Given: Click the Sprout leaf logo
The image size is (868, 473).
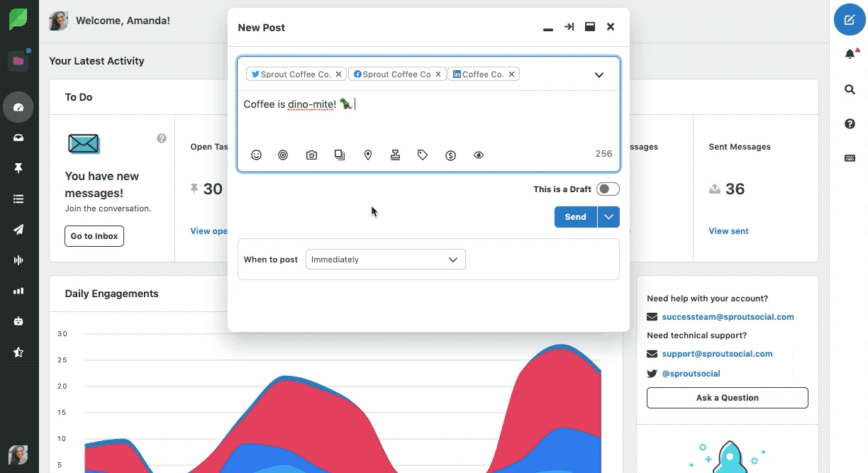Looking at the screenshot, I should coord(18,19).
